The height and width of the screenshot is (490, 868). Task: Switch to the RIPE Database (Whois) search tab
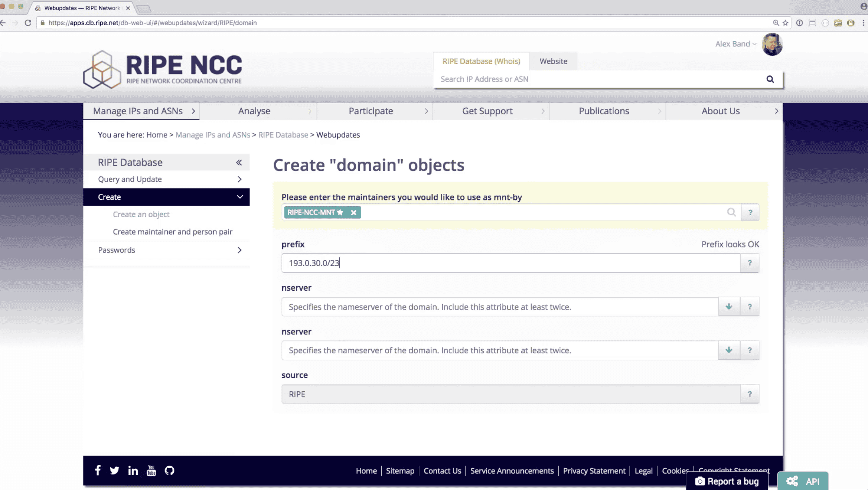point(481,61)
